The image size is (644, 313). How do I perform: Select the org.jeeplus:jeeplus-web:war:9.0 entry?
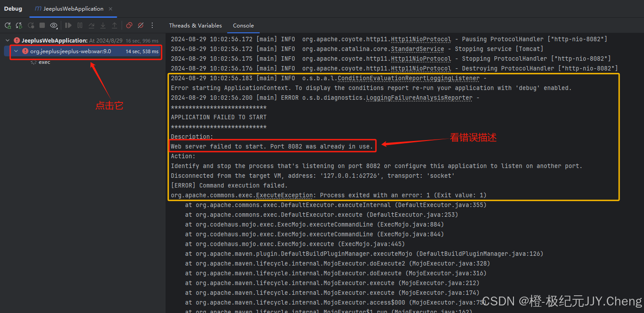[71, 51]
